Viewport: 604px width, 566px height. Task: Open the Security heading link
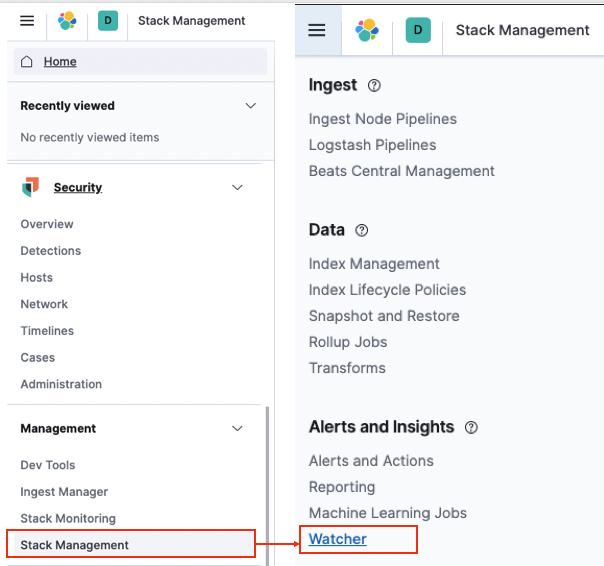click(x=78, y=187)
